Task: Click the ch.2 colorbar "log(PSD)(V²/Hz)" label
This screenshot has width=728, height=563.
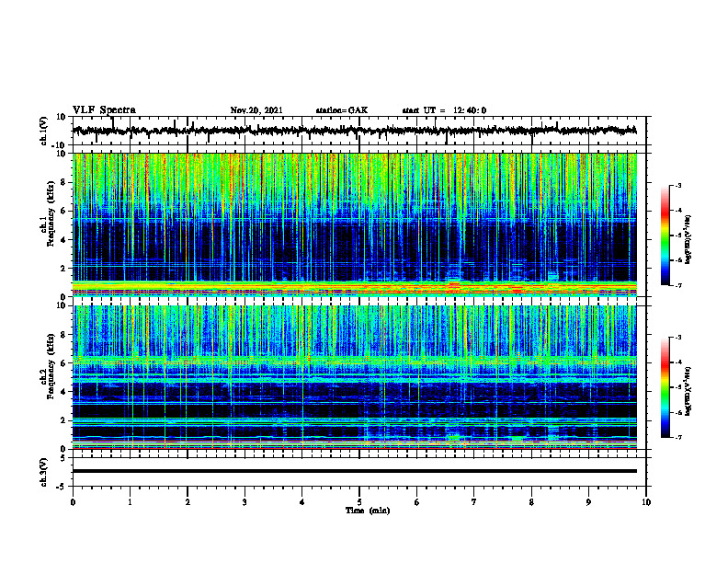Action: coord(688,391)
